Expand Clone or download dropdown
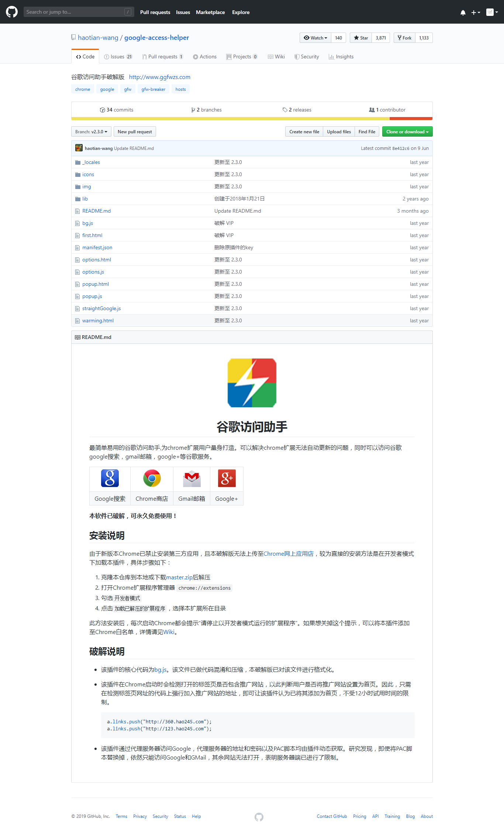 [407, 131]
